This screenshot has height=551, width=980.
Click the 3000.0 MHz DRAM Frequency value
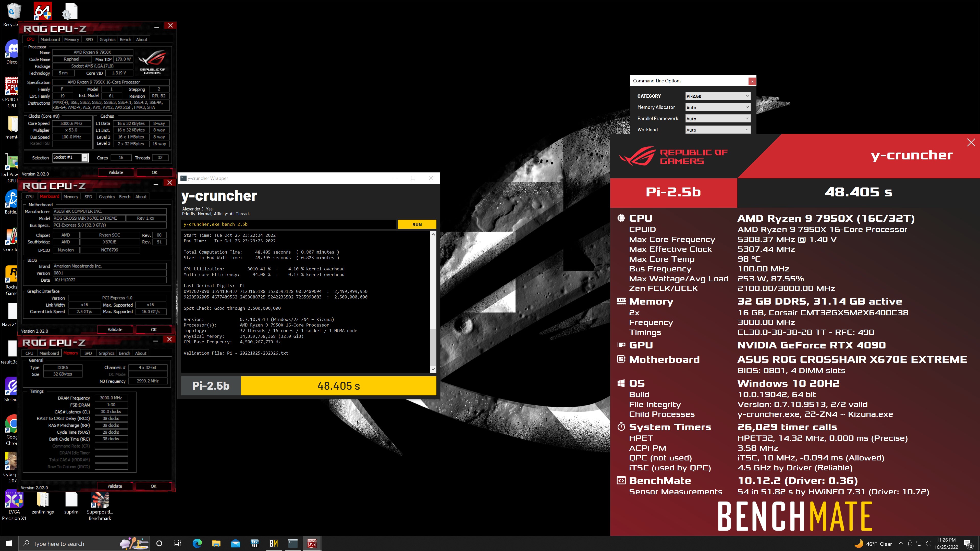tap(111, 398)
